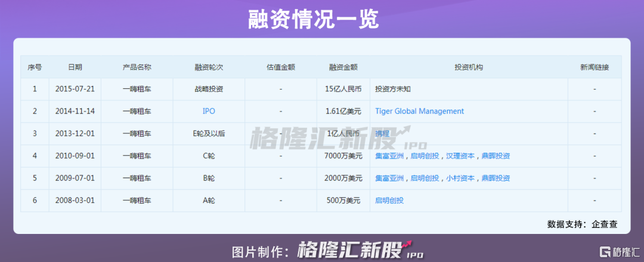
Task: Click 鼎晖投资 link in the B轮 row
Action: coord(496,178)
